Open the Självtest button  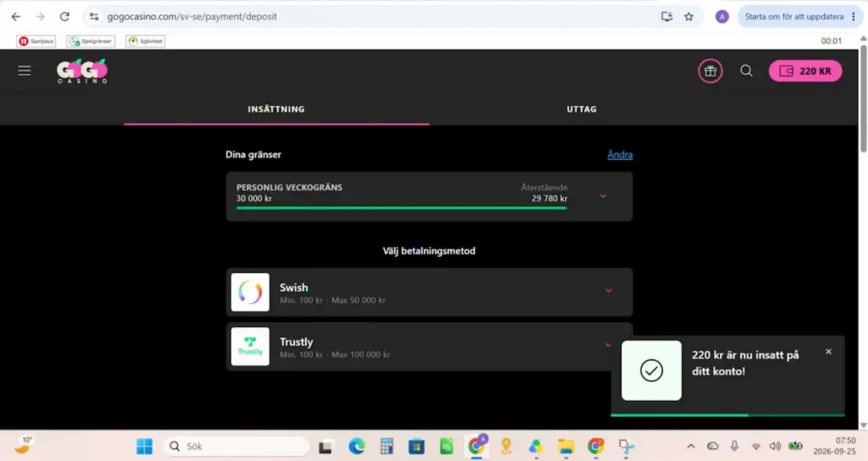[146, 41]
